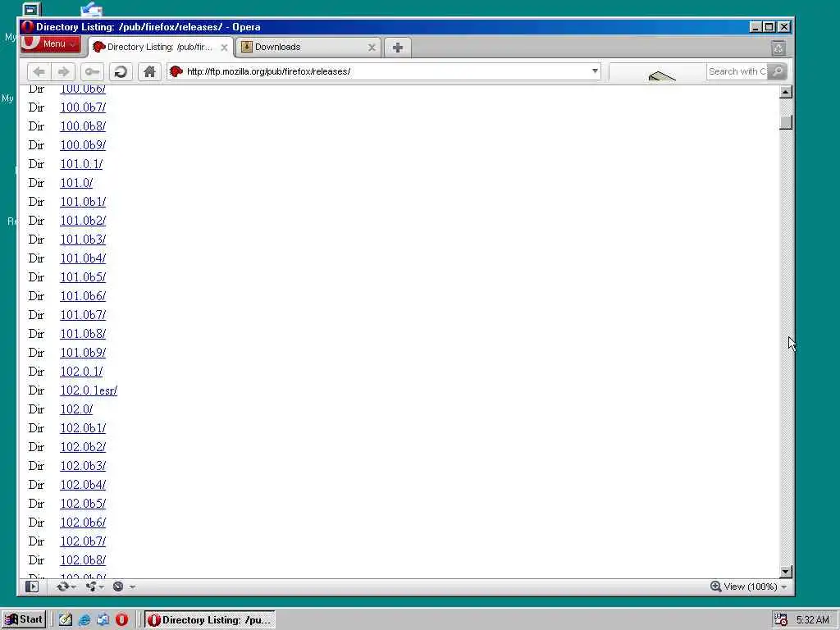Click the task scheduler tray icon
The height and width of the screenshot is (630, 840).
tap(781, 620)
